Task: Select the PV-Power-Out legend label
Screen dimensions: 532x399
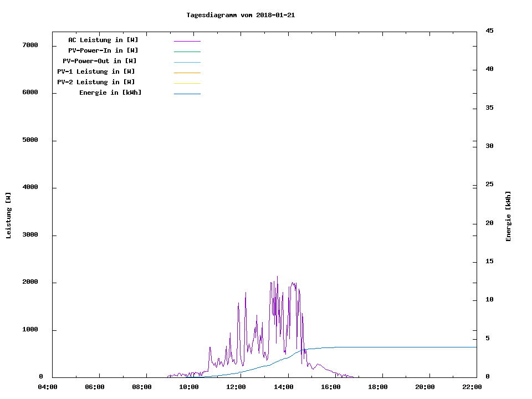Action: point(100,61)
